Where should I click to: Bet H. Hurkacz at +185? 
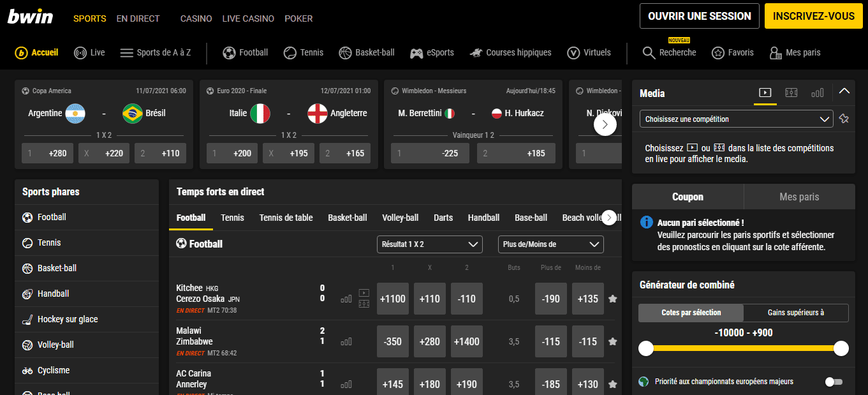click(x=515, y=153)
